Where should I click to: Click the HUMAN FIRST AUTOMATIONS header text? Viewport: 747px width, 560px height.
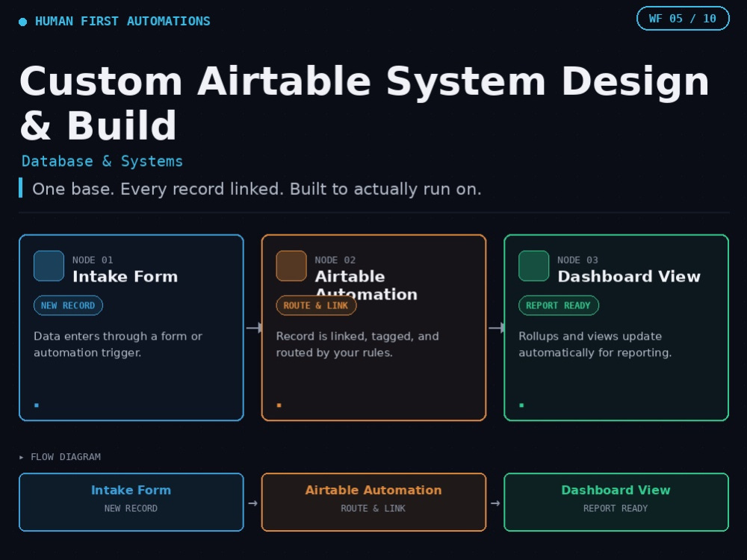point(123,22)
